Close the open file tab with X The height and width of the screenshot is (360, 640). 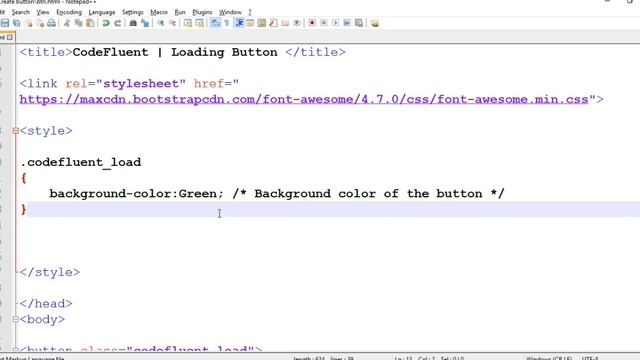tap(10, 37)
